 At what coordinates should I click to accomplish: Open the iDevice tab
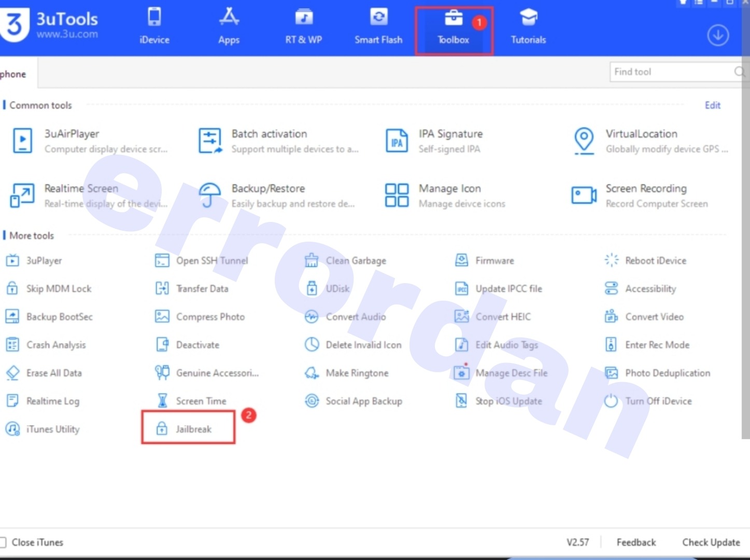[x=154, y=26]
